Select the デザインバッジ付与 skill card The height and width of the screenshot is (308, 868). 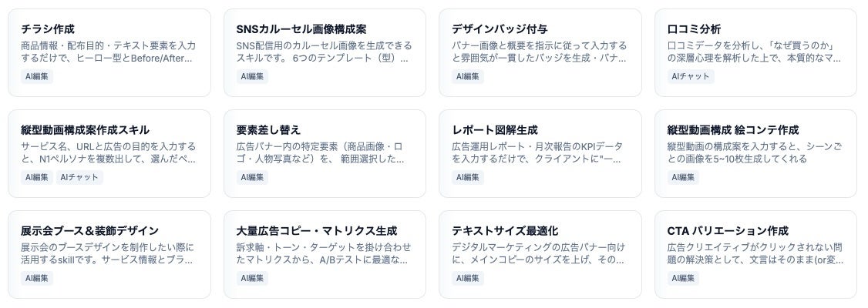point(540,51)
